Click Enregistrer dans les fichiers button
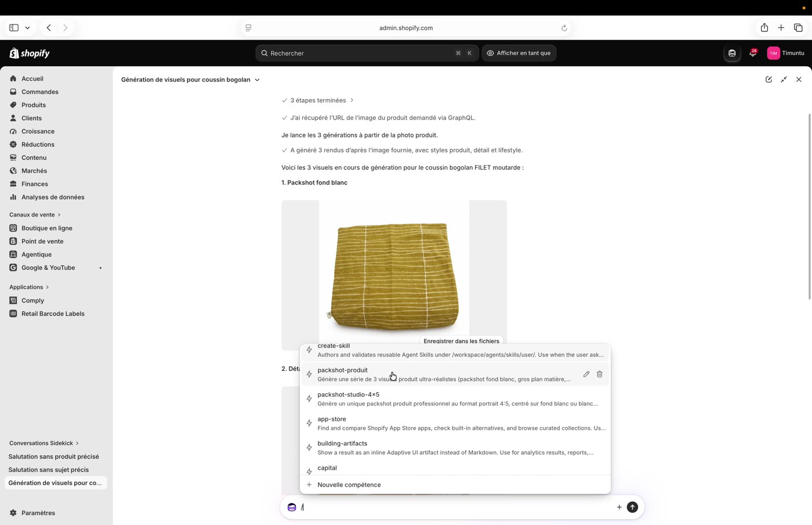 pos(461,341)
